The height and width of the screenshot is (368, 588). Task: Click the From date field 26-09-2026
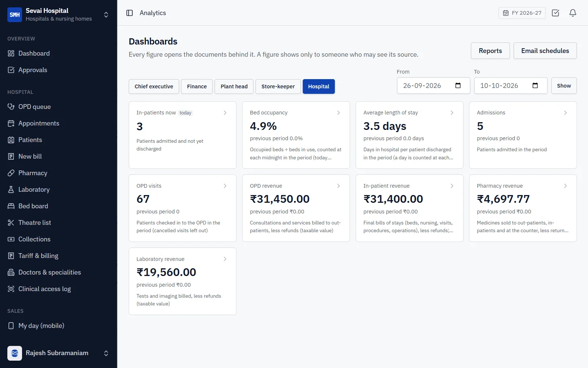point(433,86)
